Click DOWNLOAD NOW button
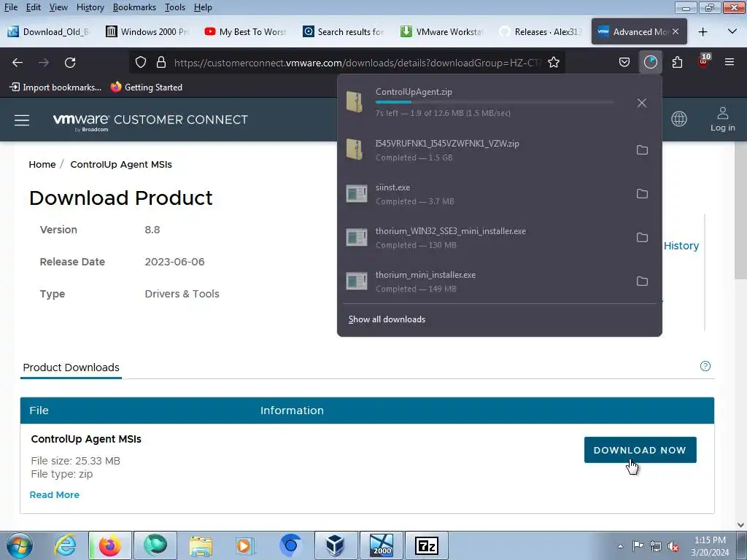The height and width of the screenshot is (560, 747). [x=640, y=450]
